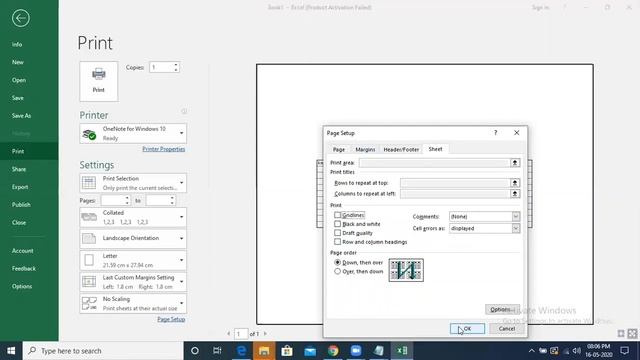Collapse Print area range selector icon

[x=515, y=162]
